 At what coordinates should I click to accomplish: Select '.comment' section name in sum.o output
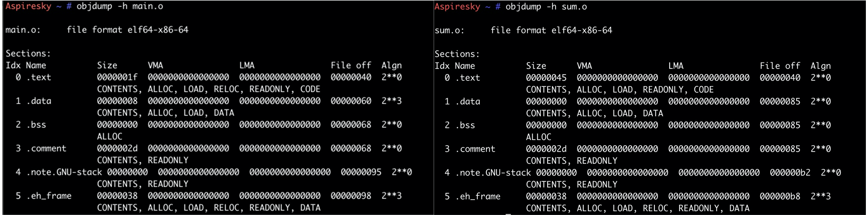[x=475, y=149]
